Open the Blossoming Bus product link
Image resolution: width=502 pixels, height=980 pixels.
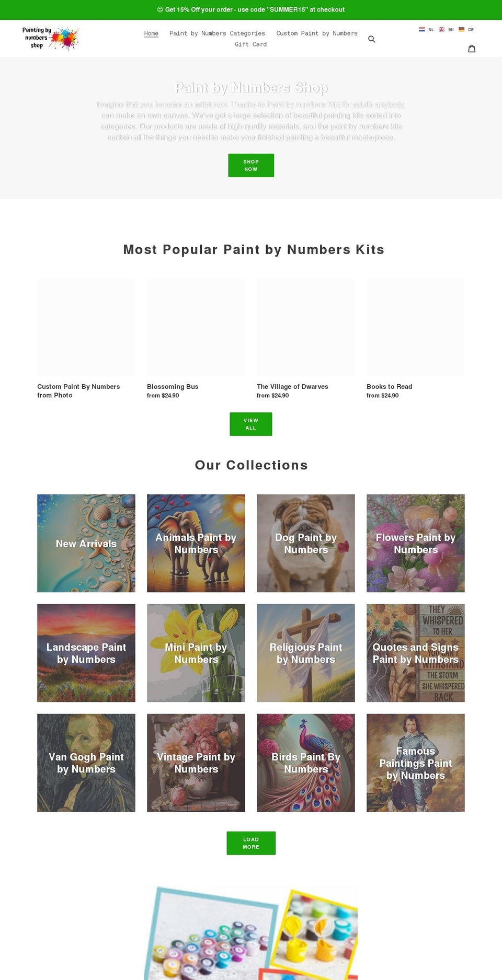[x=173, y=387]
